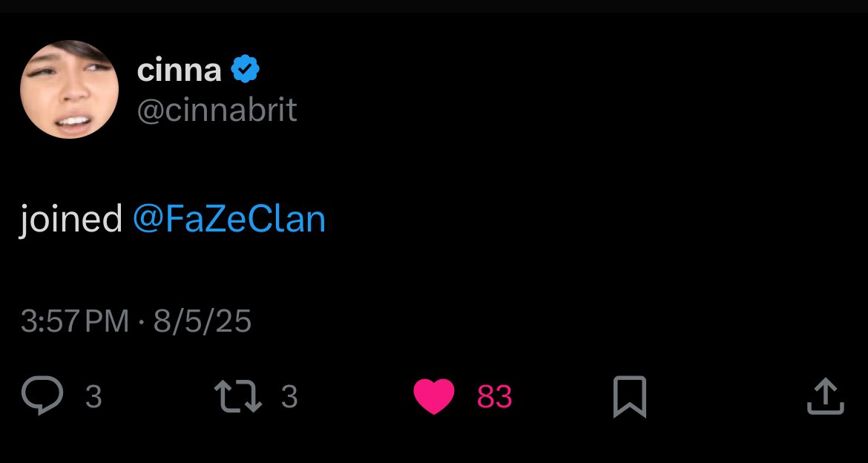Click the blue verified badge next to cinna
Viewport: 868px width, 463px height.
246,69
